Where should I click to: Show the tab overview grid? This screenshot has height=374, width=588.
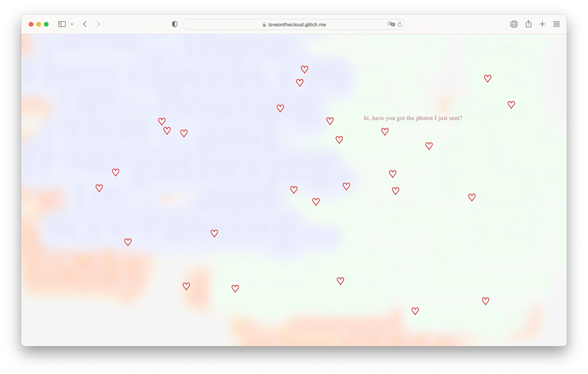pos(556,24)
